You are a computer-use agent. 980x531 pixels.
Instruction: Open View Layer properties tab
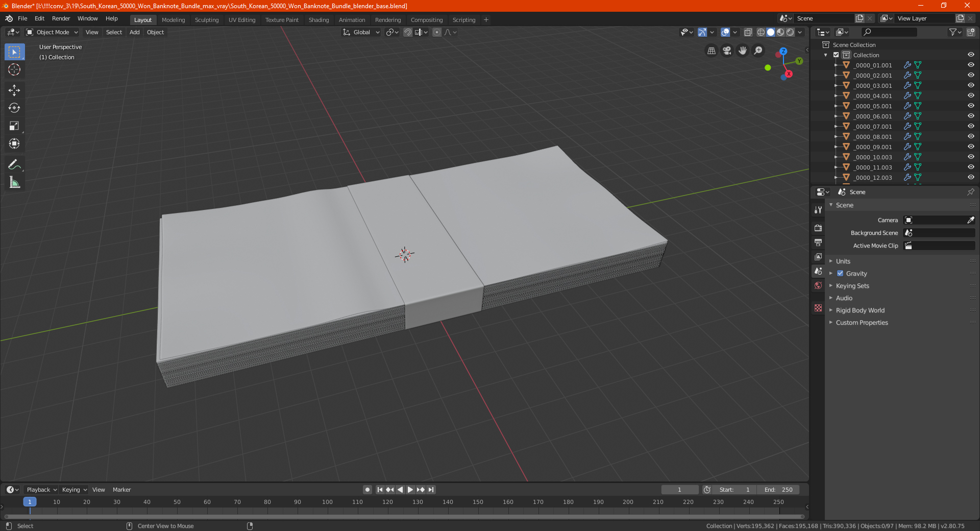(x=818, y=256)
